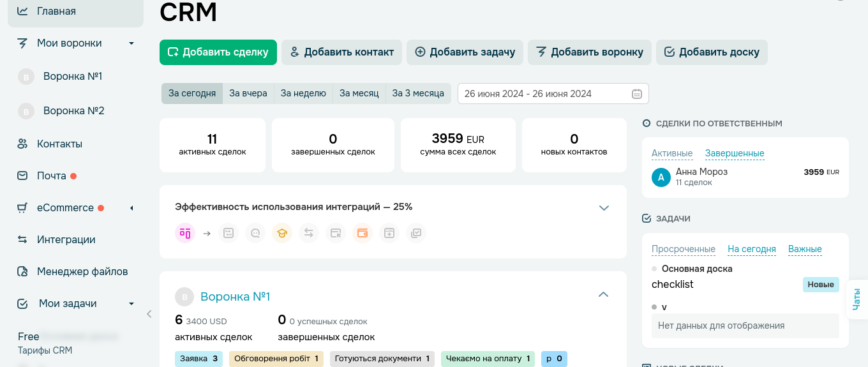Click the grey sliders integration icon
Screen dimensions: 868x367
coord(229,233)
